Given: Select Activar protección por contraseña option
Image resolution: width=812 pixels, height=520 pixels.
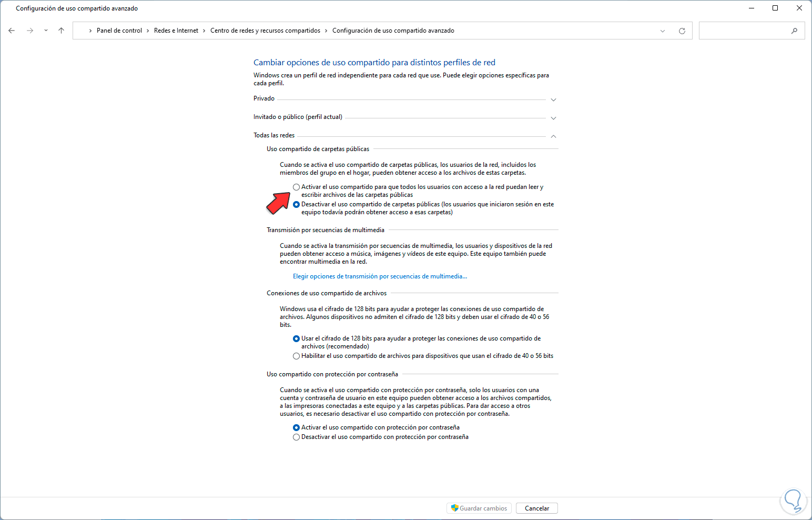Looking at the screenshot, I should [297, 427].
